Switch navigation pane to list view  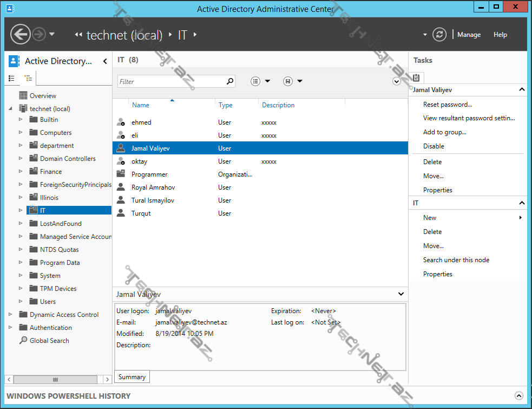[x=12, y=78]
